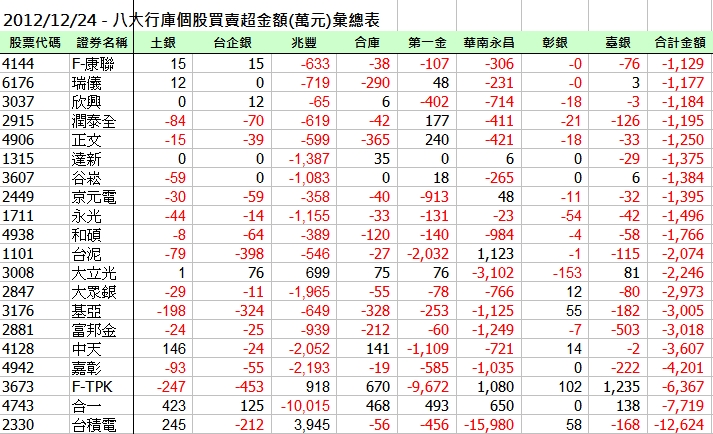Click the -3,102 value in 大立光 row
The image size is (713, 434).
(x=493, y=273)
